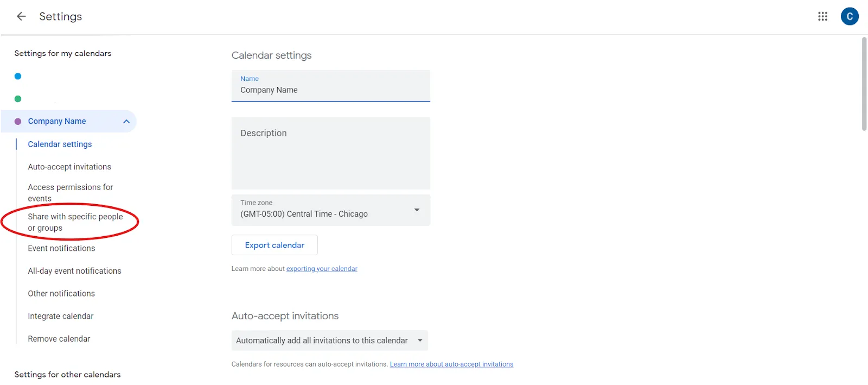Edit the calendar Name field
This screenshot has height=385, width=868.
pos(331,86)
